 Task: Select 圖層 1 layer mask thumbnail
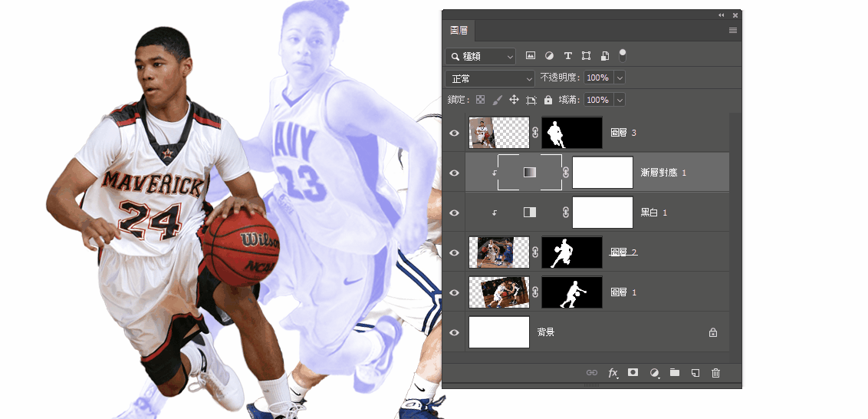tap(572, 292)
